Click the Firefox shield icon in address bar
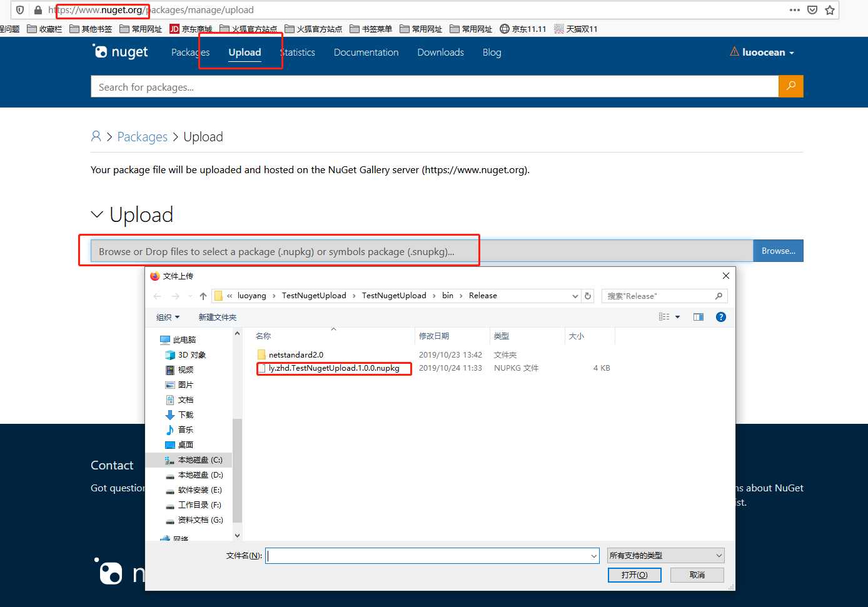Screen dimensions: 868x607 (20, 10)
